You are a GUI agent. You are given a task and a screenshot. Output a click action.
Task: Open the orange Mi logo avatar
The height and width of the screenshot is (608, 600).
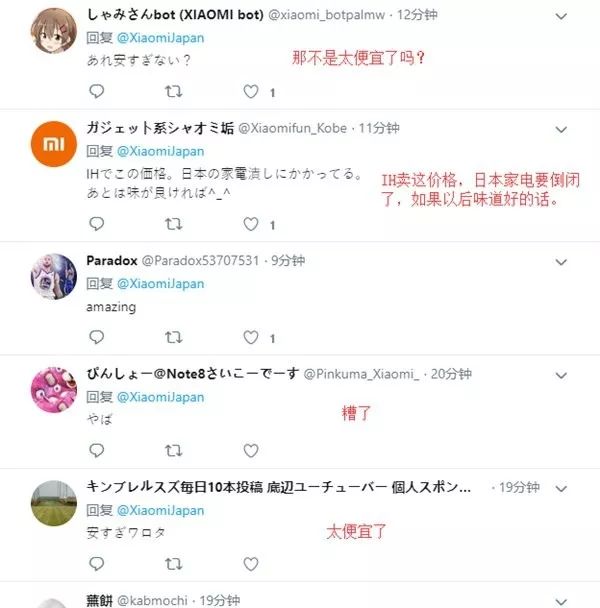coord(54,144)
